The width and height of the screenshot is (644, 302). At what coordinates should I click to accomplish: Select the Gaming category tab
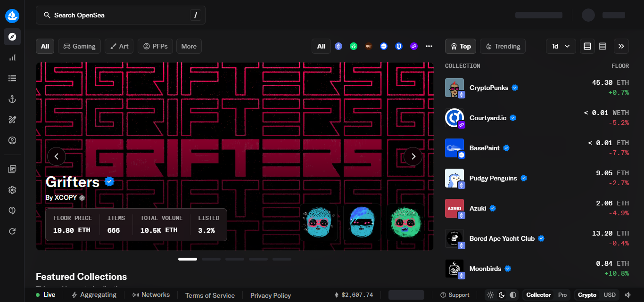click(x=79, y=46)
